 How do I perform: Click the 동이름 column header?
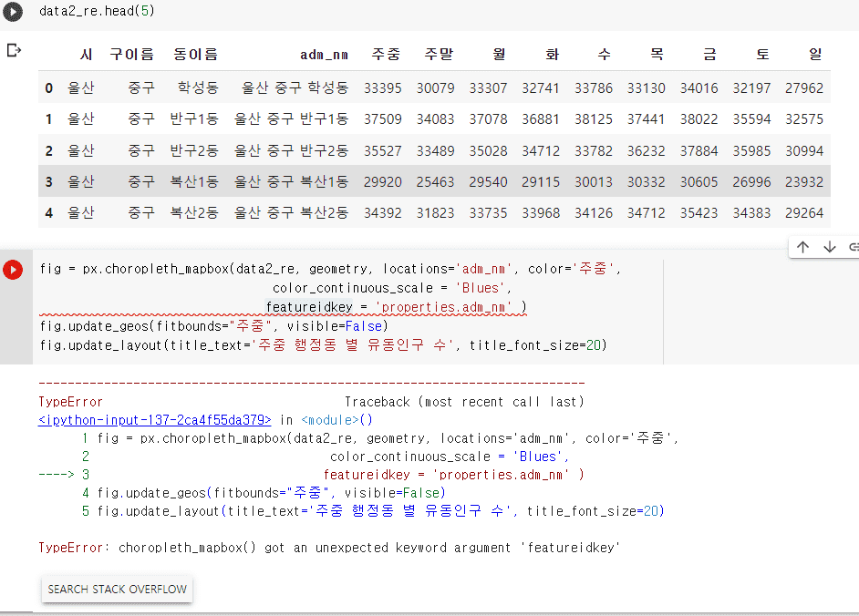coord(195,54)
